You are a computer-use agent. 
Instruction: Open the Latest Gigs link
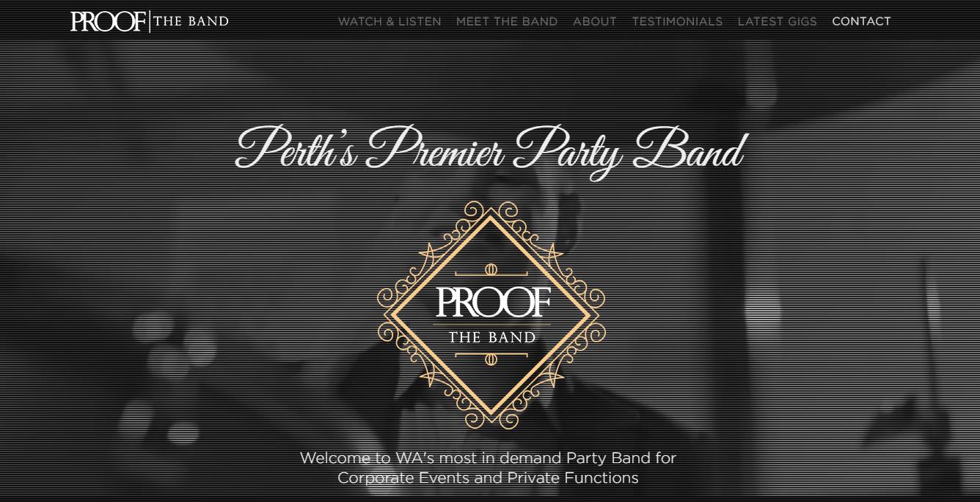coord(777,21)
